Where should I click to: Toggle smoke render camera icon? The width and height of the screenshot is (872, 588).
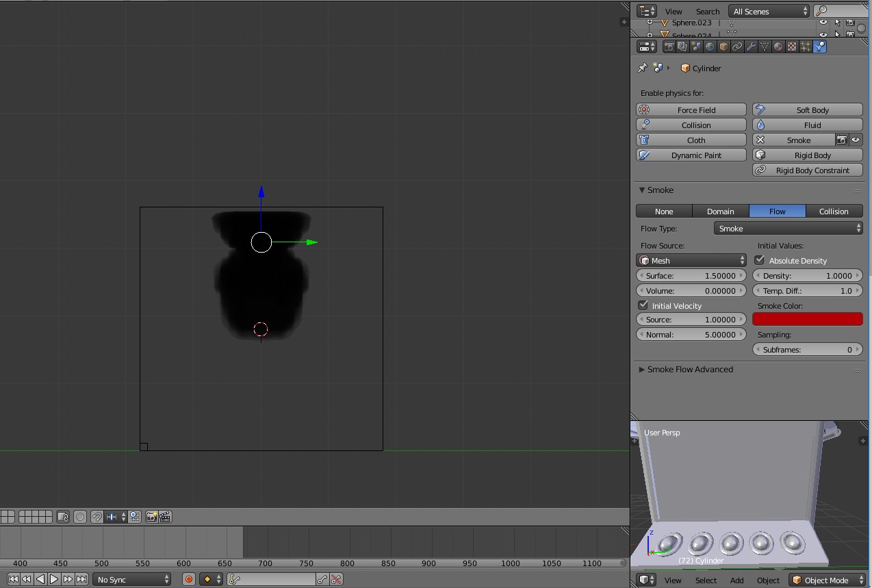(842, 140)
